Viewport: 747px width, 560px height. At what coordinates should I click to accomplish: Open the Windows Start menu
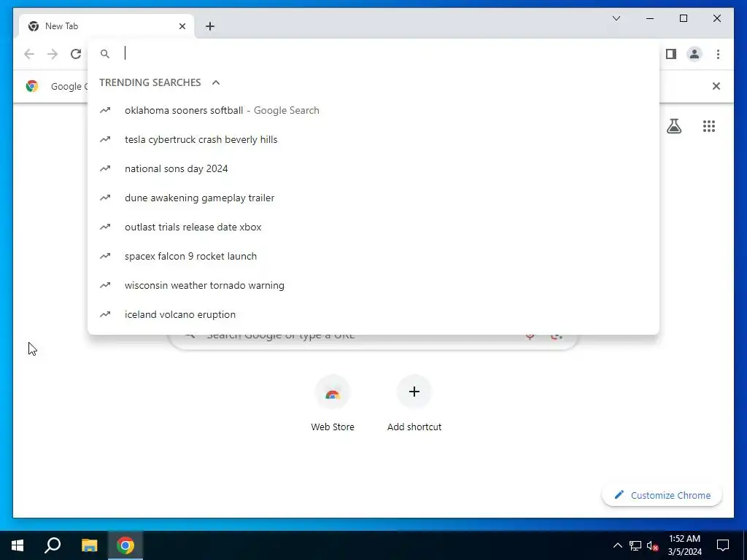pyautogui.click(x=18, y=545)
